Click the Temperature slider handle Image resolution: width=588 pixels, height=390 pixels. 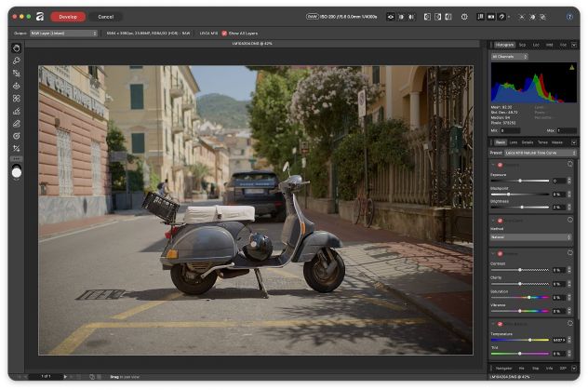tap(530, 340)
